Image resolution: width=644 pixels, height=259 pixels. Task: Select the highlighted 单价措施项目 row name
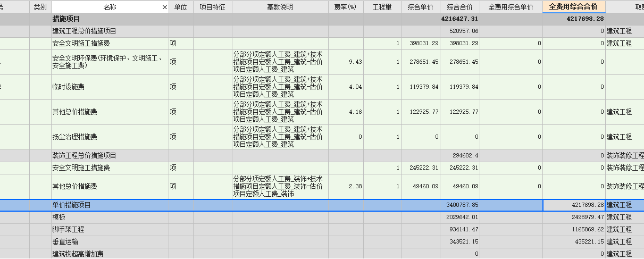(71, 205)
